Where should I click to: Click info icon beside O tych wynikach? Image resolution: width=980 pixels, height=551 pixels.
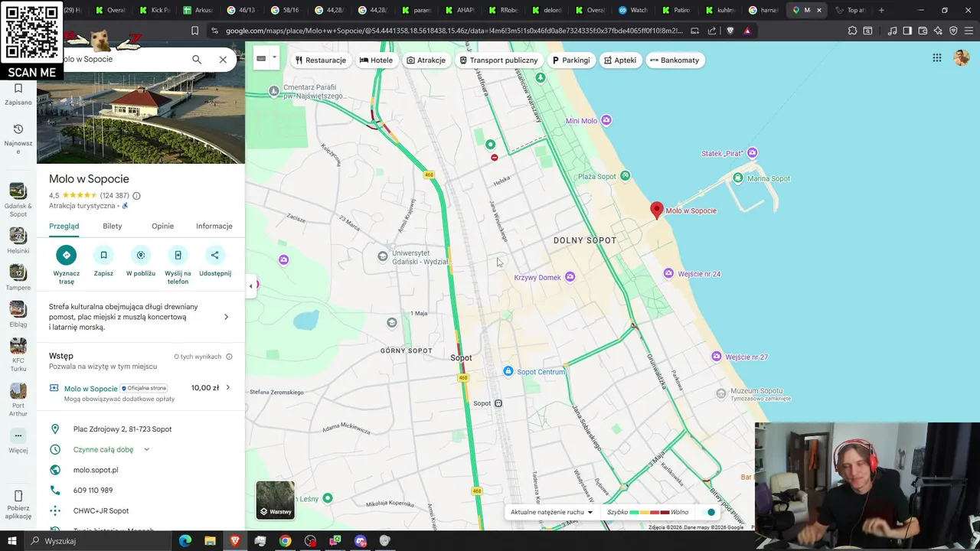[229, 357]
